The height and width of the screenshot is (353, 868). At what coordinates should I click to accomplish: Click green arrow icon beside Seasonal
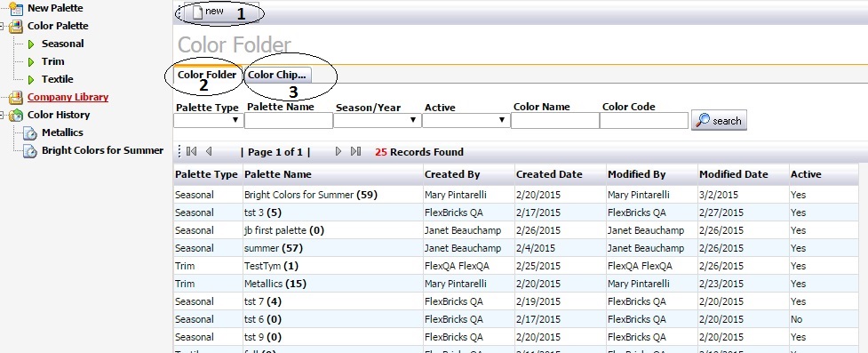coord(32,44)
